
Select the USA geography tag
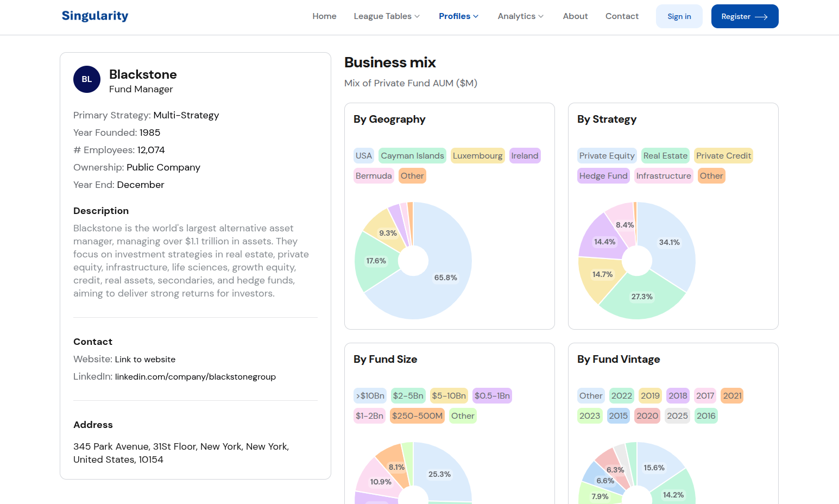(364, 155)
